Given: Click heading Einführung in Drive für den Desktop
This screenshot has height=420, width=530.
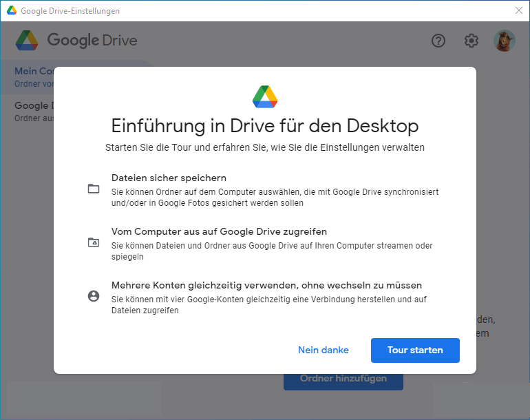Looking at the screenshot, I should pos(265,126).
